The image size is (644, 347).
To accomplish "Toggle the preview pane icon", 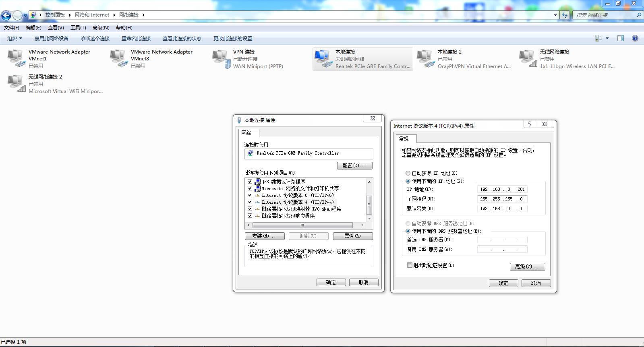I will pyautogui.click(x=621, y=38).
